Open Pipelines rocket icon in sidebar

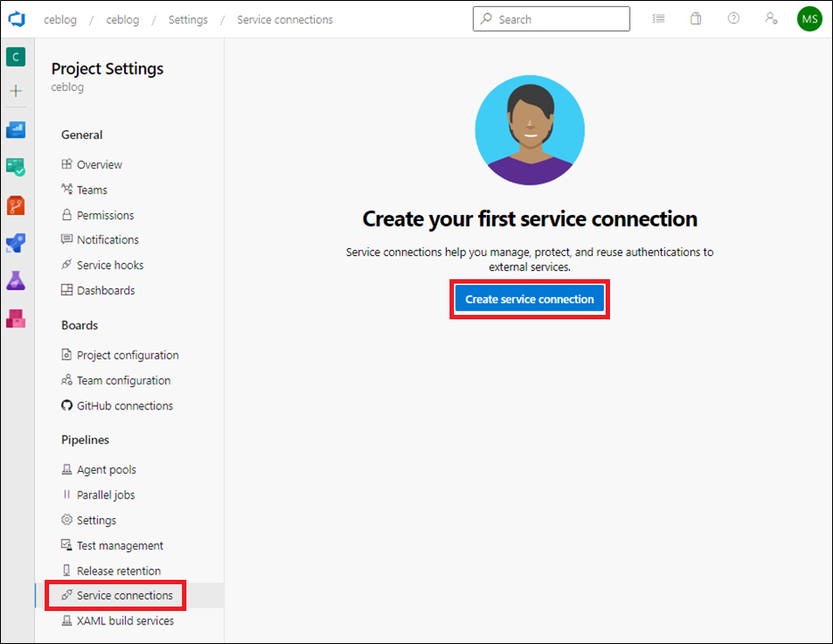point(15,244)
